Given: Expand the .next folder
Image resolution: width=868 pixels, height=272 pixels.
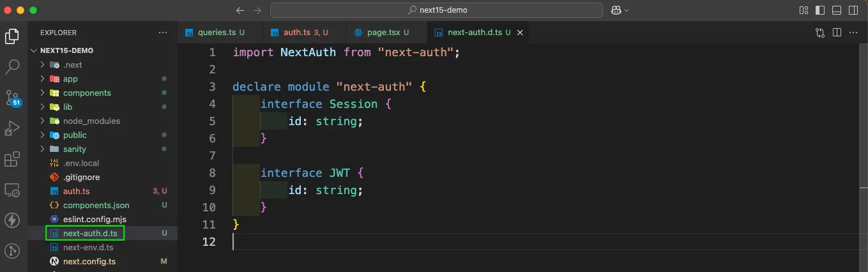Looking at the screenshot, I should click(43, 64).
